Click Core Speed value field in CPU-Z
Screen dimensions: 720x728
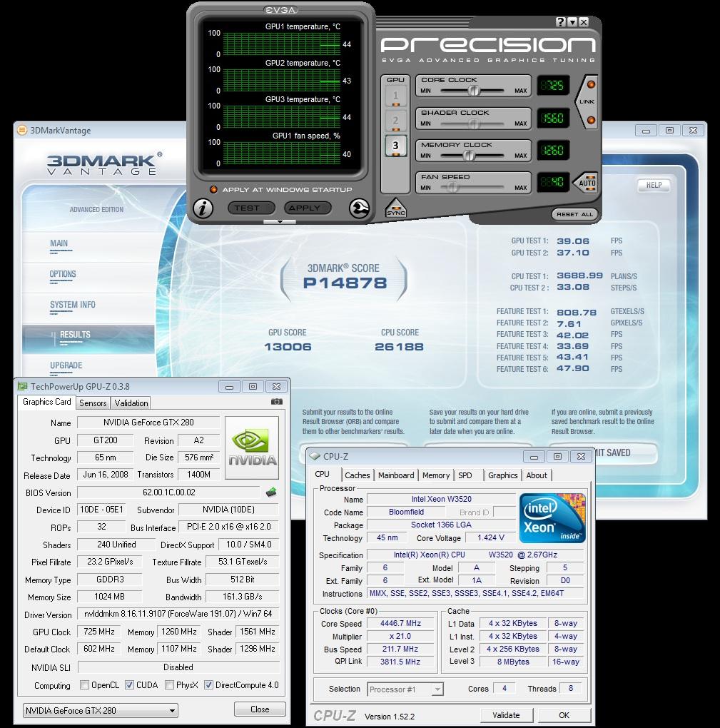pos(400,624)
